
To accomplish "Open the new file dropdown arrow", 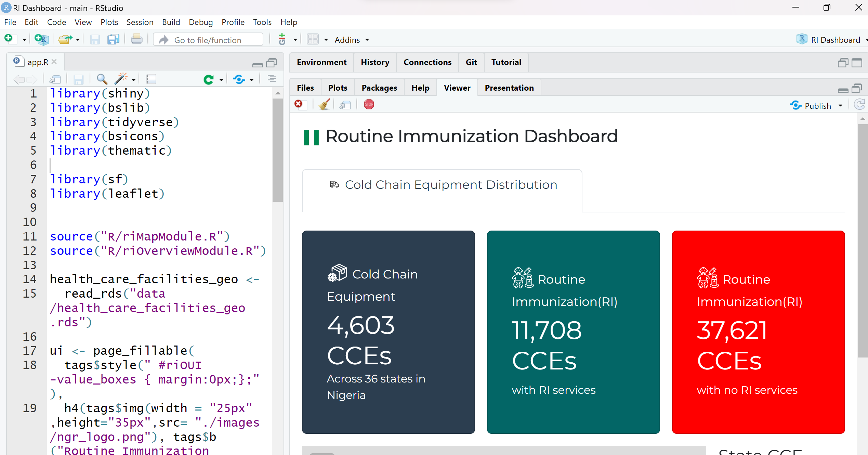I will tap(24, 40).
